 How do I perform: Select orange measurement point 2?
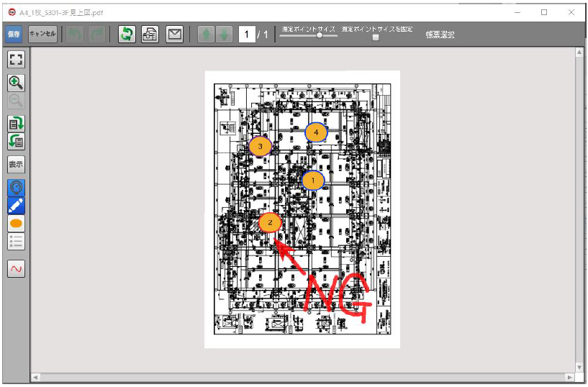(270, 223)
